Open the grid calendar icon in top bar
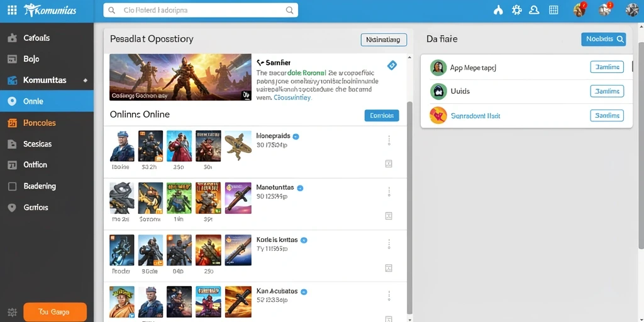 point(553,11)
